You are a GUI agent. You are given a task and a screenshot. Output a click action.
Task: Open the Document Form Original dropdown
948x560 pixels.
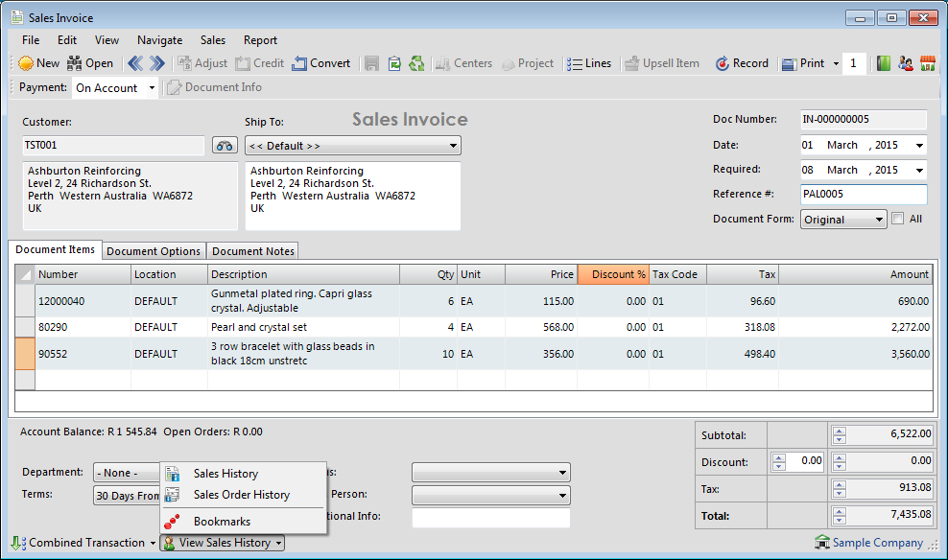click(x=879, y=220)
